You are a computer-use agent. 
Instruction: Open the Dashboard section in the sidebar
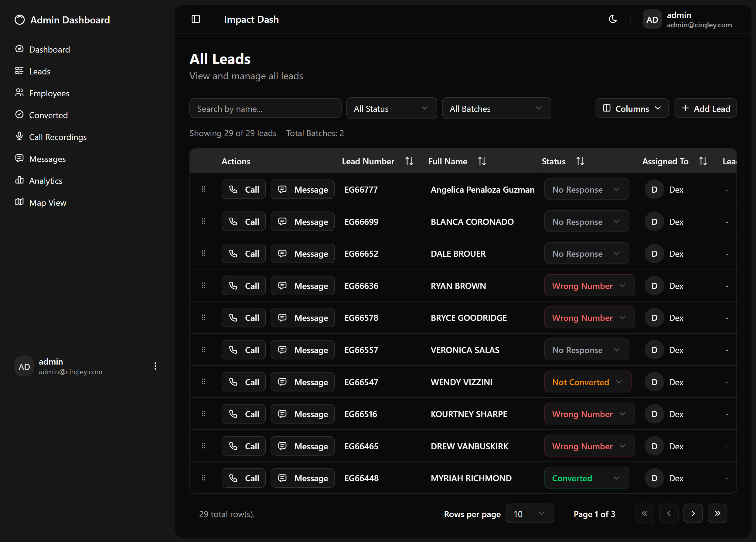pyautogui.click(x=49, y=49)
